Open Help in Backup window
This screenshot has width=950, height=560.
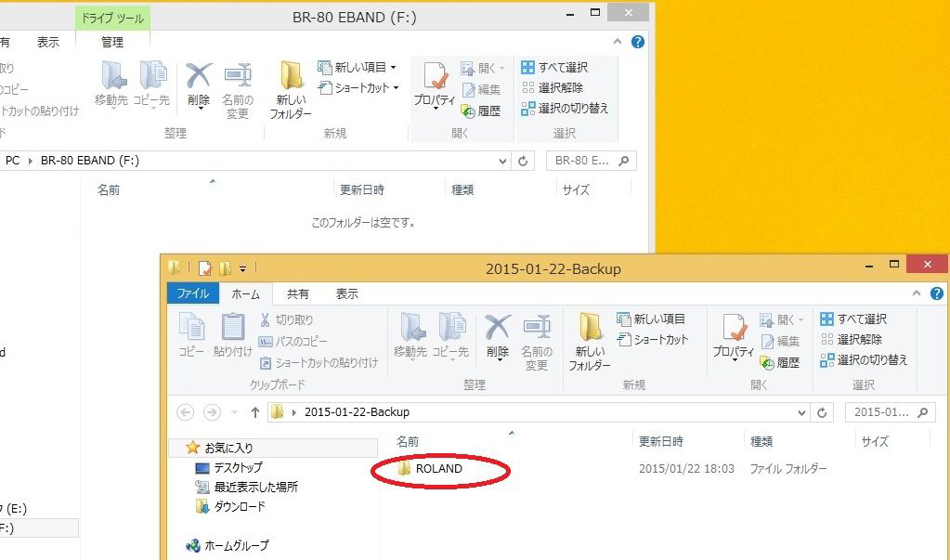[x=937, y=293]
